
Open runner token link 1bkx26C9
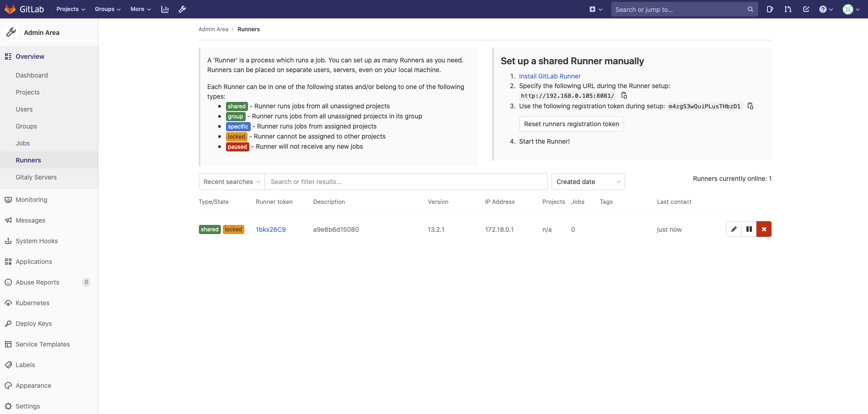coord(271,229)
